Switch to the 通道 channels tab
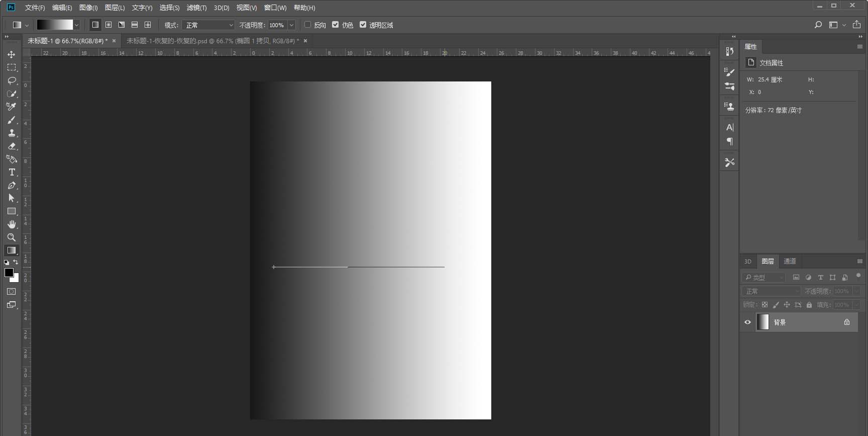This screenshot has width=868, height=436. coord(790,261)
